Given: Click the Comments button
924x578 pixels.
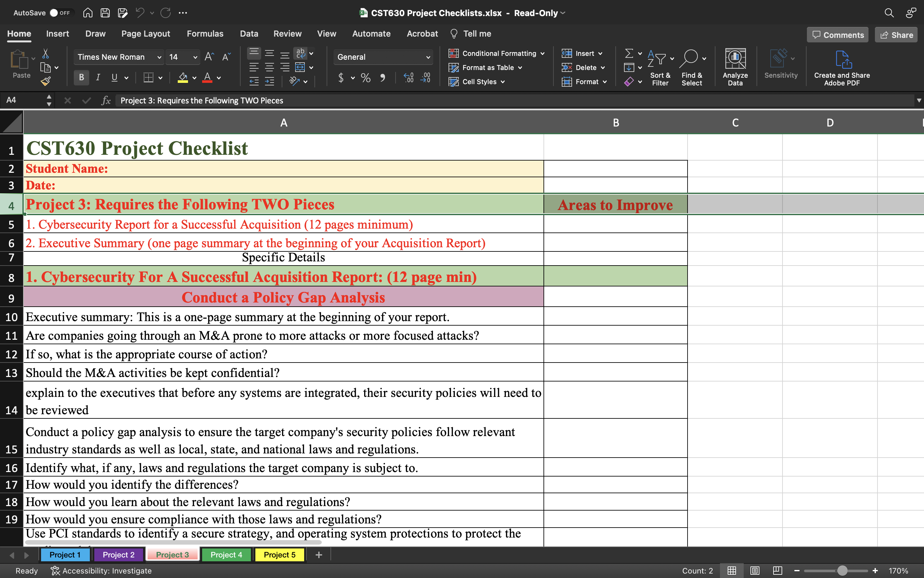Looking at the screenshot, I should (838, 35).
